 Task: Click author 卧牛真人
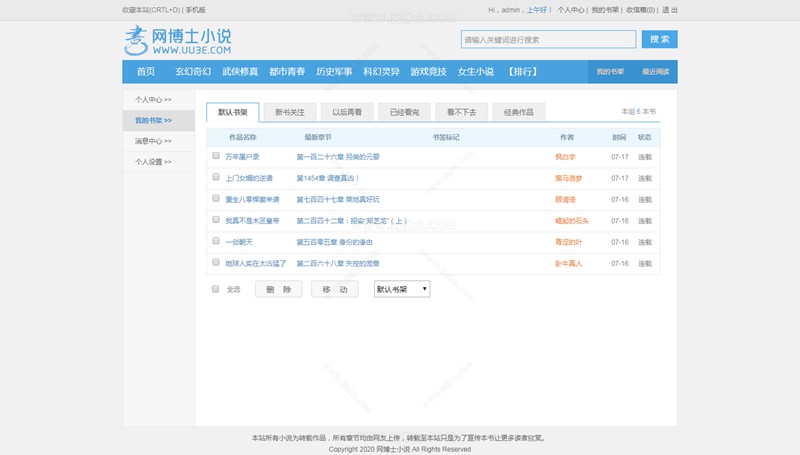[x=568, y=264]
